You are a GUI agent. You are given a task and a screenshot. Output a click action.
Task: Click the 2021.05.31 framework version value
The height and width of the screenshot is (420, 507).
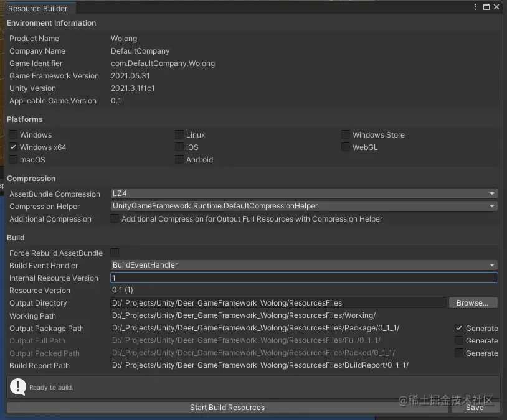130,76
